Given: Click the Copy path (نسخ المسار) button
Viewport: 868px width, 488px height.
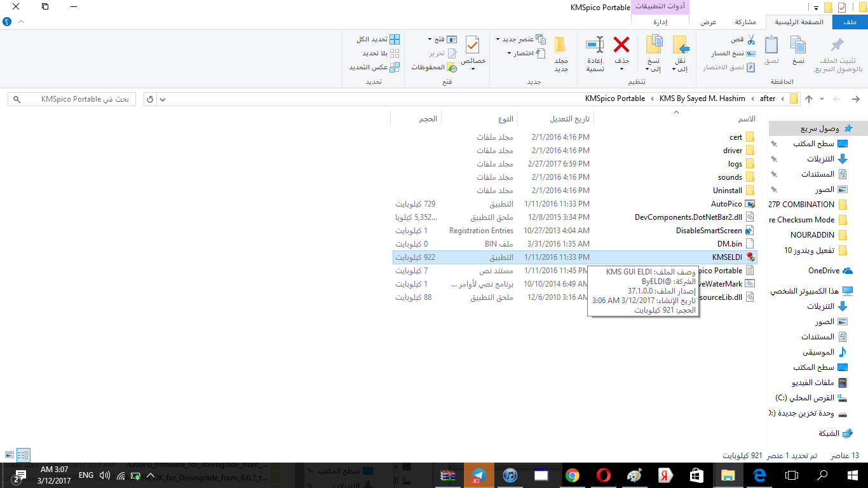Looking at the screenshot, I should 733,53.
